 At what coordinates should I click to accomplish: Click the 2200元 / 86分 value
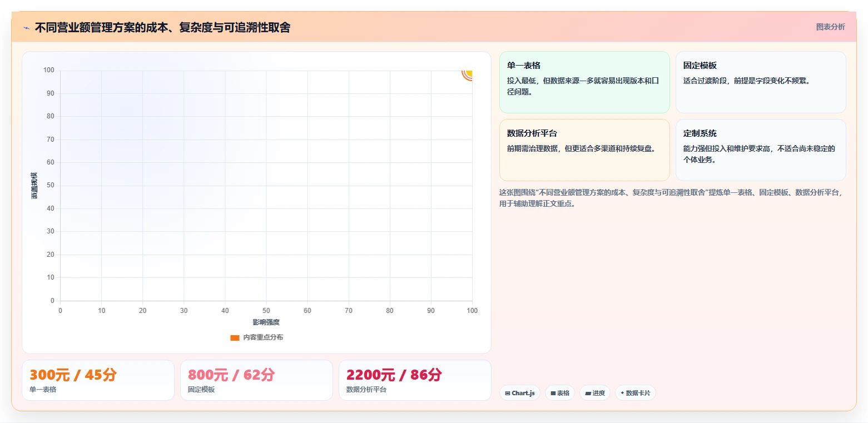[394, 375]
